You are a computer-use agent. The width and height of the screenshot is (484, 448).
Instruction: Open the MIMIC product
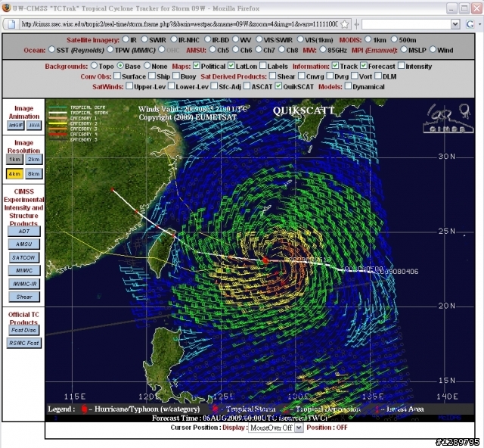coord(23,271)
